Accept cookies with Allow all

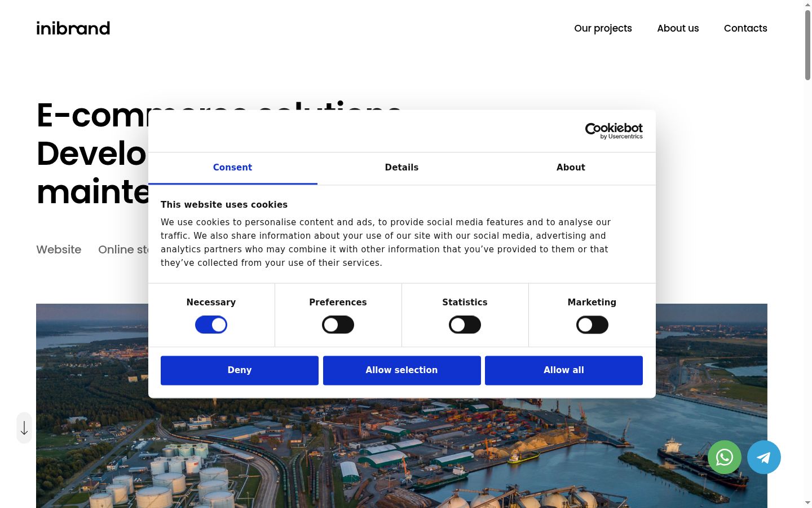coord(564,370)
